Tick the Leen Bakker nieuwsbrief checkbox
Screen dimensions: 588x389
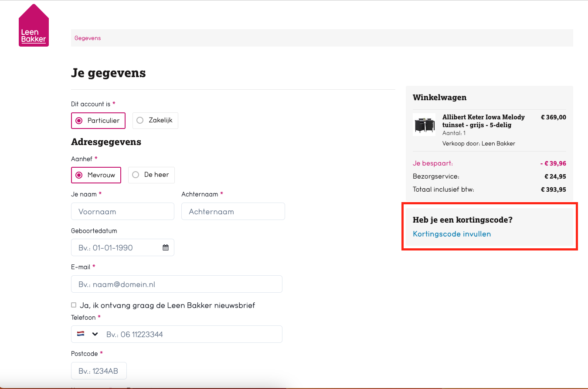(x=74, y=305)
